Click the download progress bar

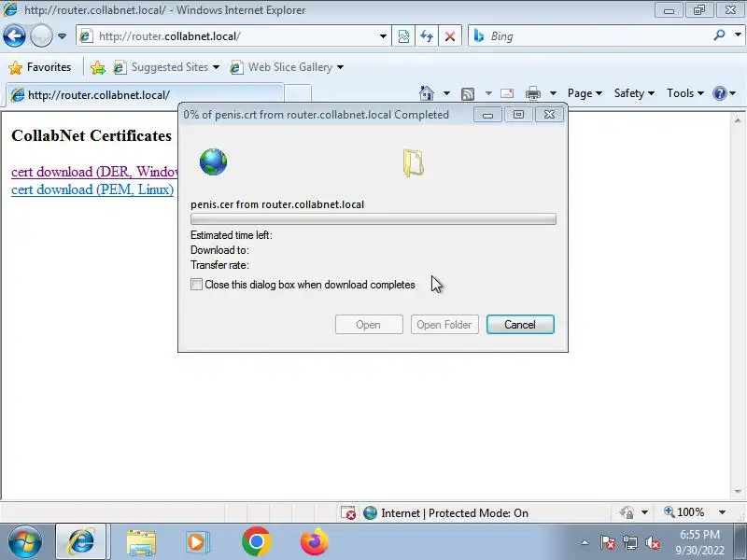(373, 219)
